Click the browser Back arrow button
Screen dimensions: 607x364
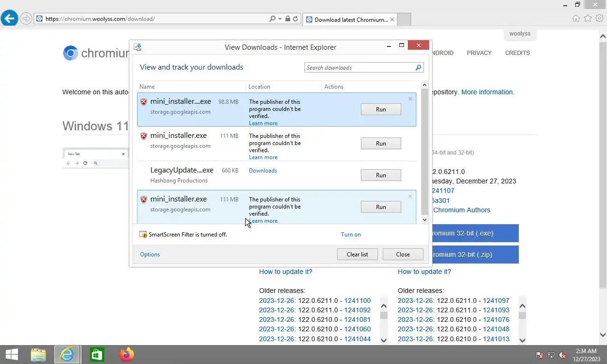click(x=9, y=18)
